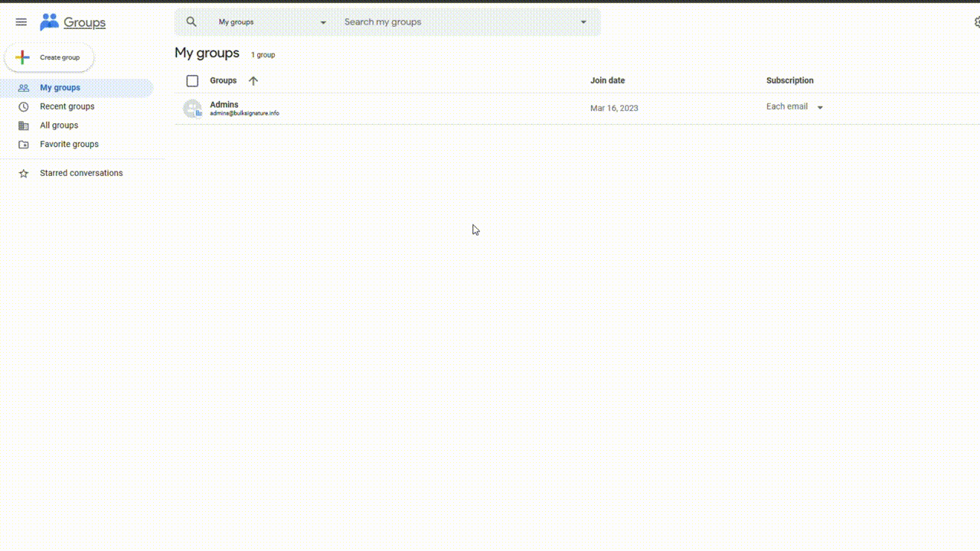The width and height of the screenshot is (980, 551).
Task: Click the 1 group count label
Action: click(263, 55)
